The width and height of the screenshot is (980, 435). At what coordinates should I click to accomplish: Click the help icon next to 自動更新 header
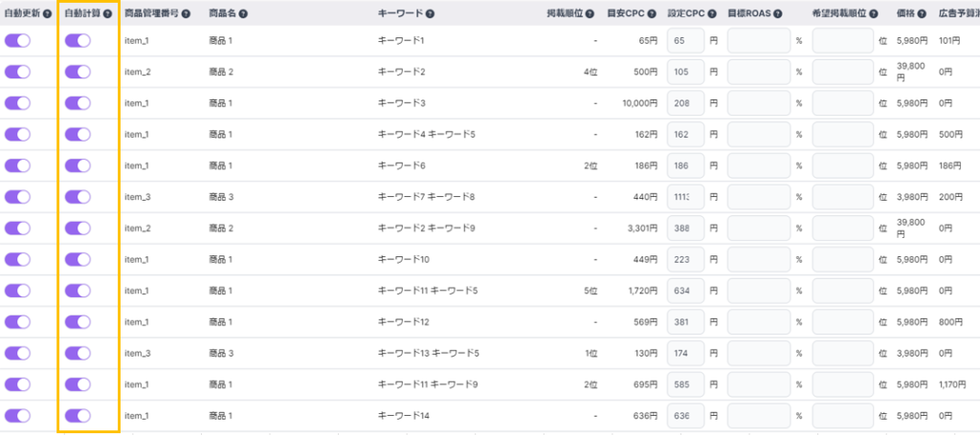point(47,14)
